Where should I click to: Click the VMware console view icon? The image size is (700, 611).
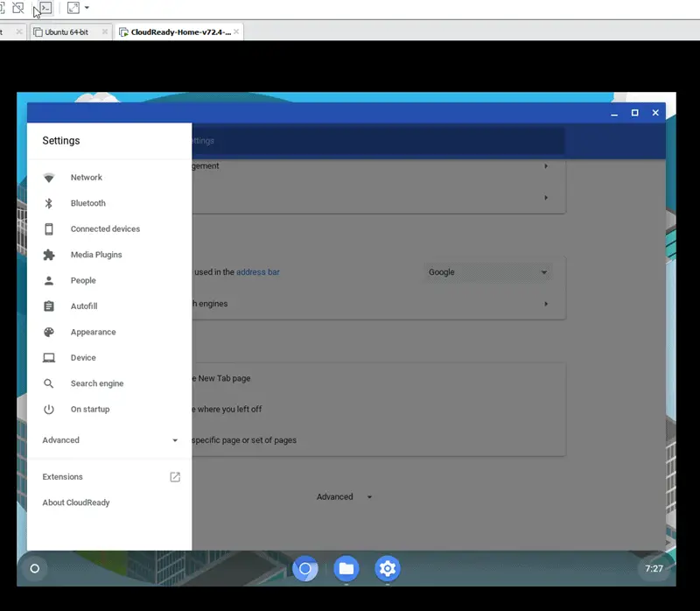tap(45, 8)
